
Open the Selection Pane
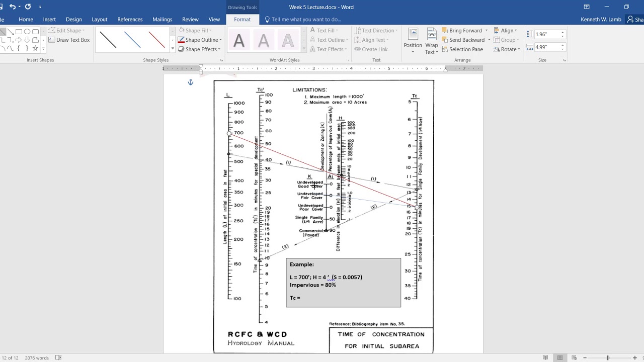tap(462, 49)
